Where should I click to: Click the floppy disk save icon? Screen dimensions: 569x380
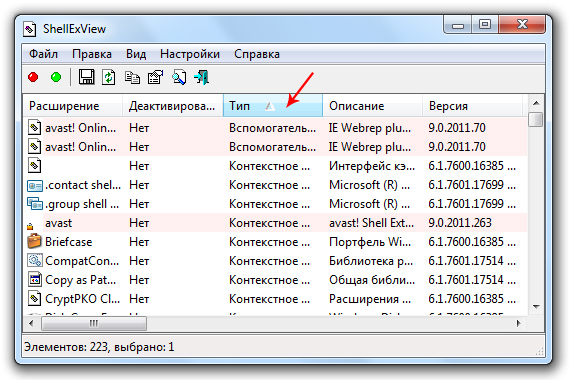coord(86,77)
